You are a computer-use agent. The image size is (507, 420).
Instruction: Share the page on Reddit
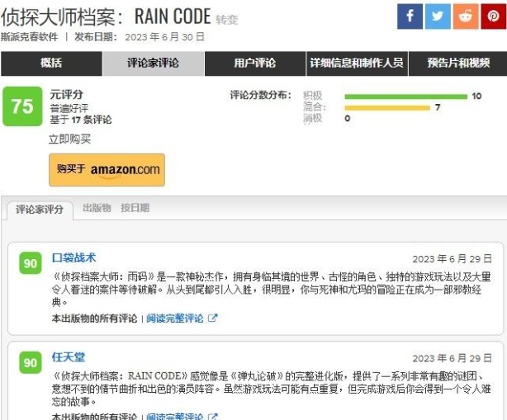point(466,17)
